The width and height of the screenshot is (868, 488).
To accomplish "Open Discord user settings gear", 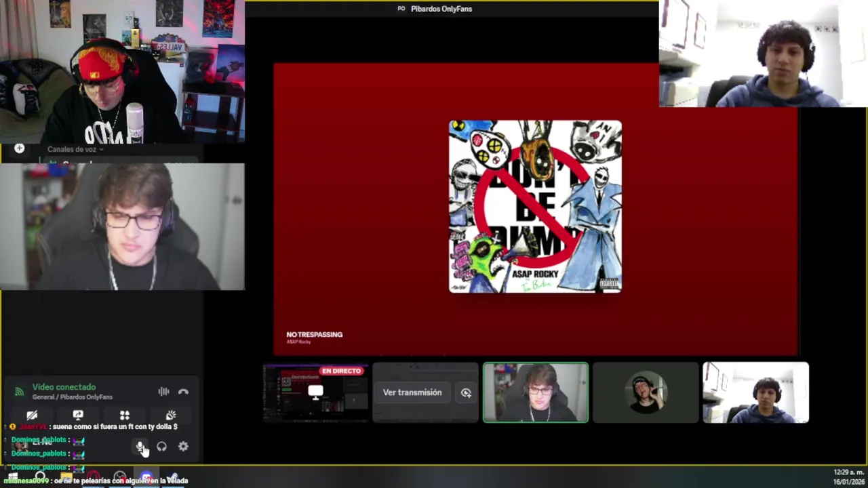I will (183, 447).
